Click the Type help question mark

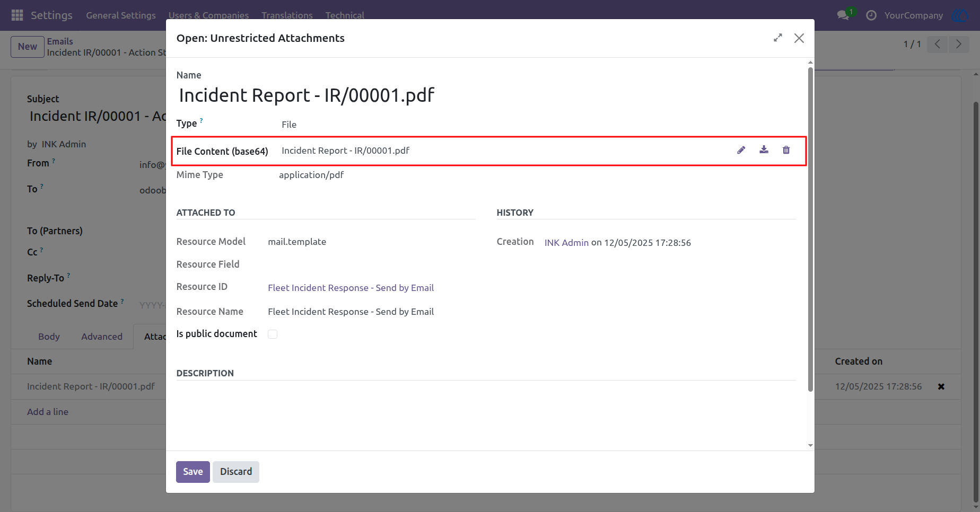[202, 121]
